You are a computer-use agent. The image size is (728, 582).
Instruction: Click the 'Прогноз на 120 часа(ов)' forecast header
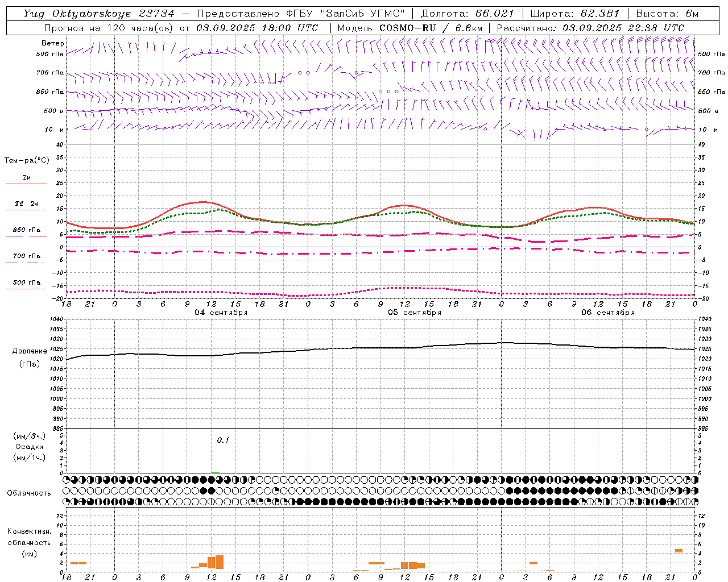tap(109, 28)
